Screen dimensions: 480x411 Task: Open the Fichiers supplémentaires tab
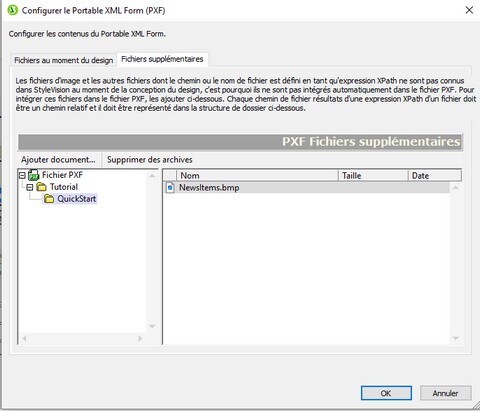coord(162,59)
